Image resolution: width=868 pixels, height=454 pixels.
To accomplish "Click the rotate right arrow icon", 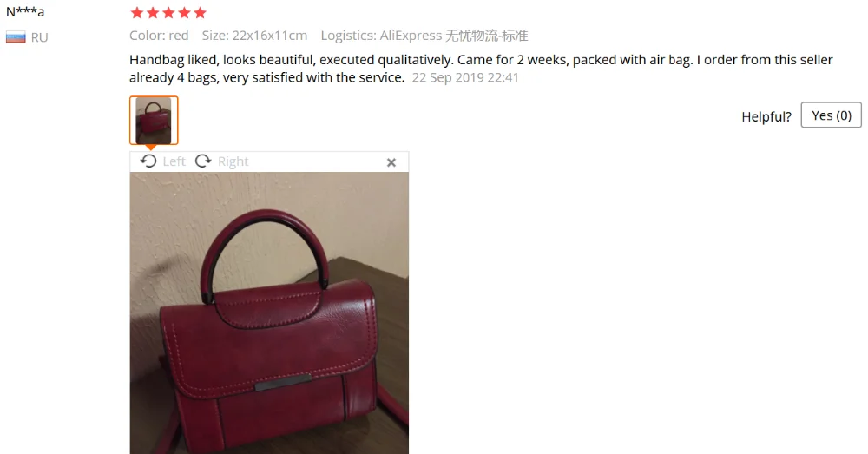I will 203,161.
